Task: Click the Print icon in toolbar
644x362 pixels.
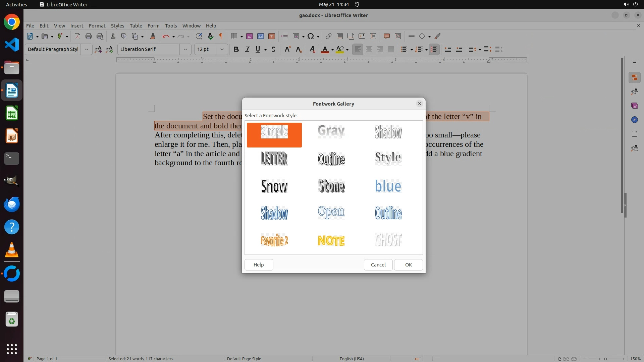Action: pos(89,36)
